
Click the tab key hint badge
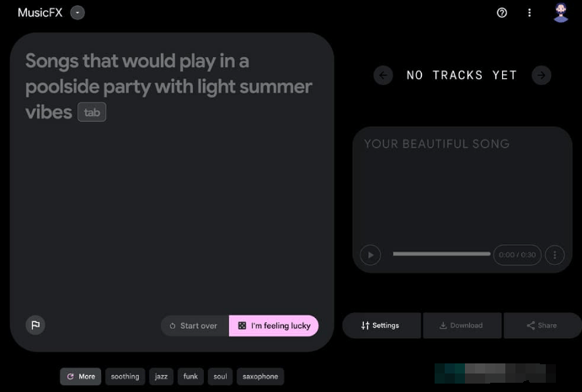point(92,112)
